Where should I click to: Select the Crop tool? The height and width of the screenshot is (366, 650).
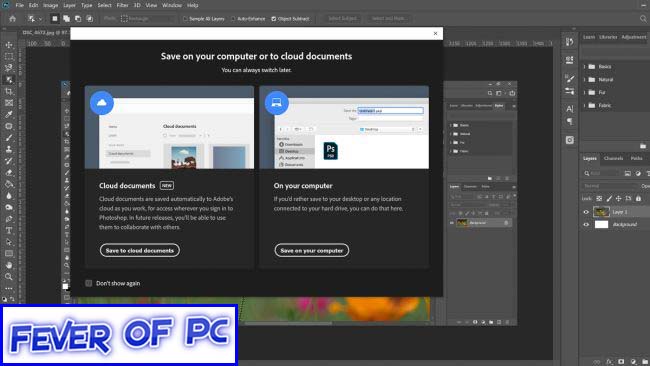9,91
